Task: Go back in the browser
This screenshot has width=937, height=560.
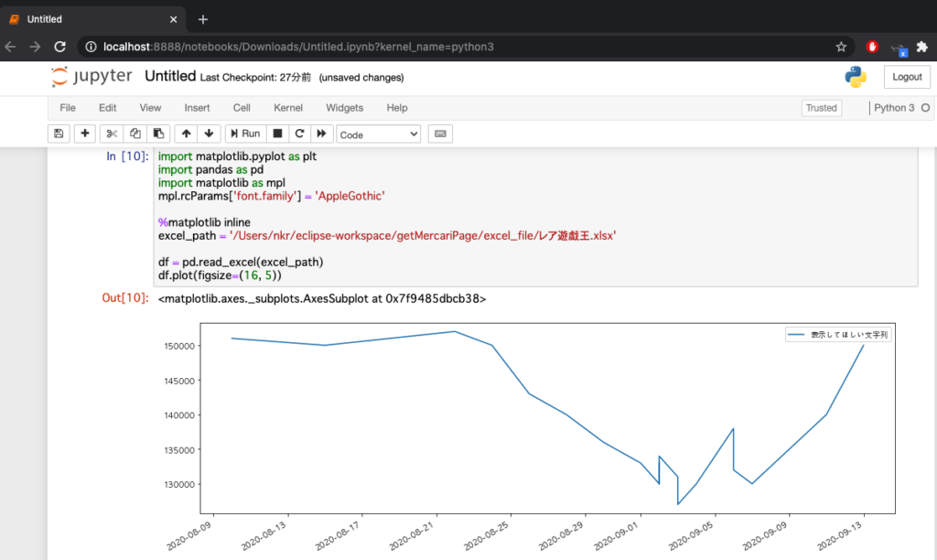Action: tap(11, 47)
